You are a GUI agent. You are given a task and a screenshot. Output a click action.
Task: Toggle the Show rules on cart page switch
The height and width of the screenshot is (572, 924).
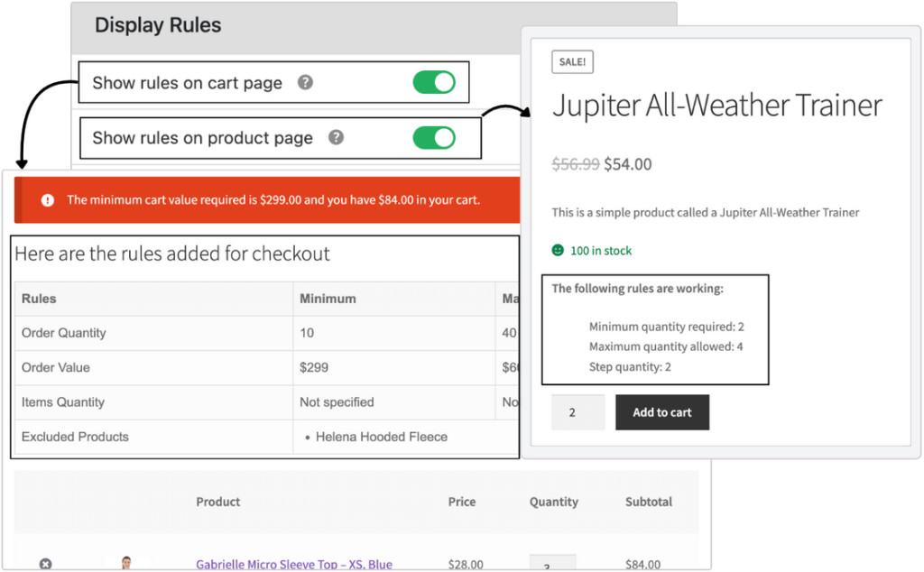[x=434, y=82]
